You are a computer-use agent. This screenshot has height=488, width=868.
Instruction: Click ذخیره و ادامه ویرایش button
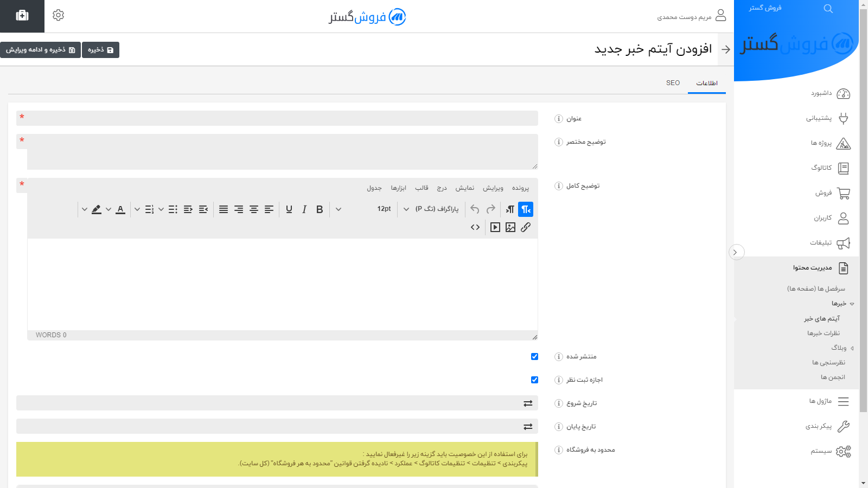point(40,49)
